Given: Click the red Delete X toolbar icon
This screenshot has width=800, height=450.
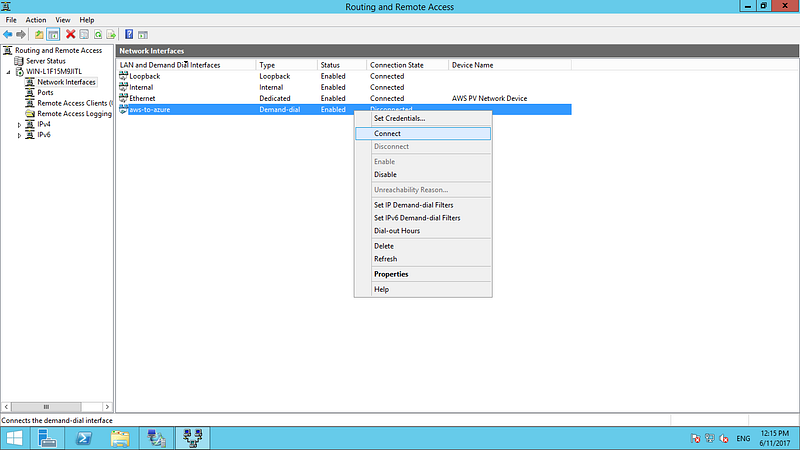Looking at the screenshot, I should pyautogui.click(x=70, y=34).
